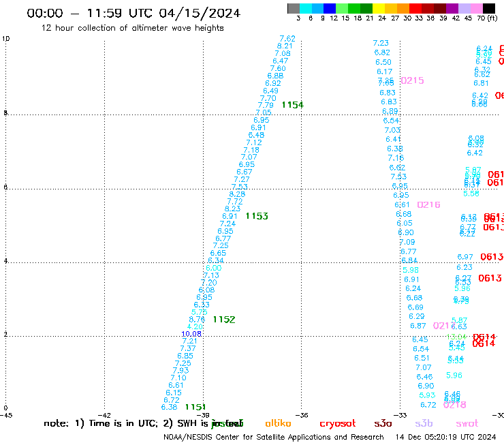This screenshot has width=504, height=443.
Task: Click the cyan wave height value 5.75
Action: pos(200,312)
